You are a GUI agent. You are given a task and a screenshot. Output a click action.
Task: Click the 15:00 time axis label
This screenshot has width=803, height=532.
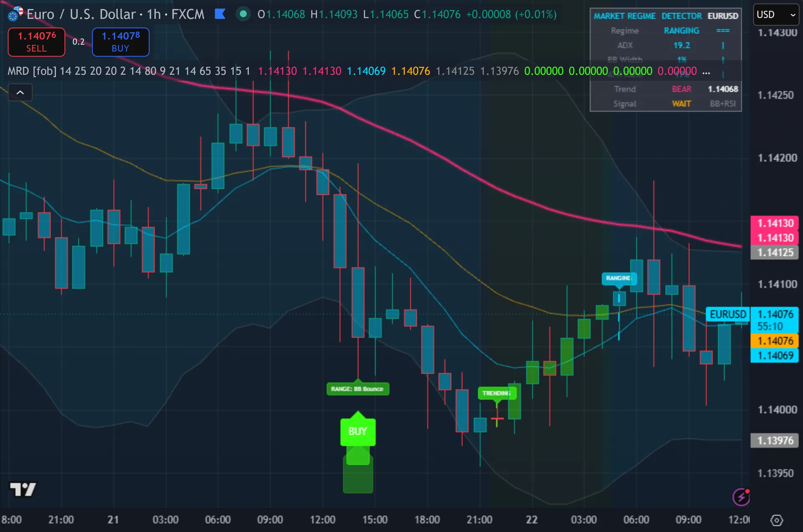(x=375, y=520)
